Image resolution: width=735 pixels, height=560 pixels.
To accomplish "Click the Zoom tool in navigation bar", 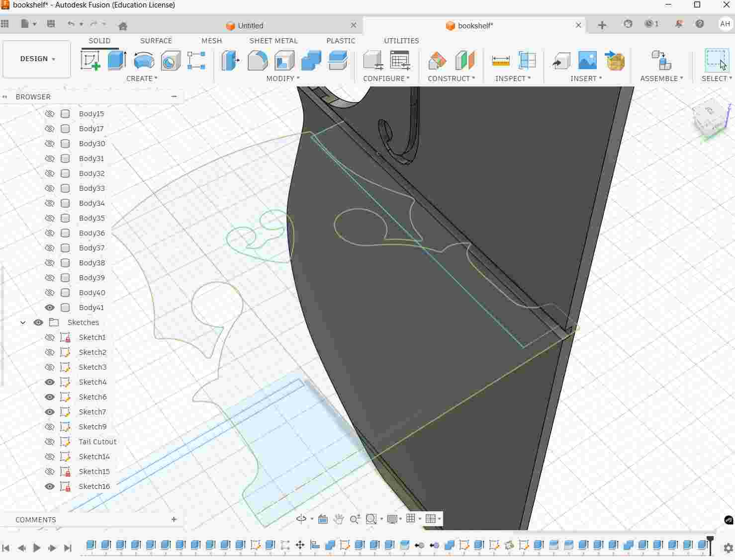I will coord(355,519).
